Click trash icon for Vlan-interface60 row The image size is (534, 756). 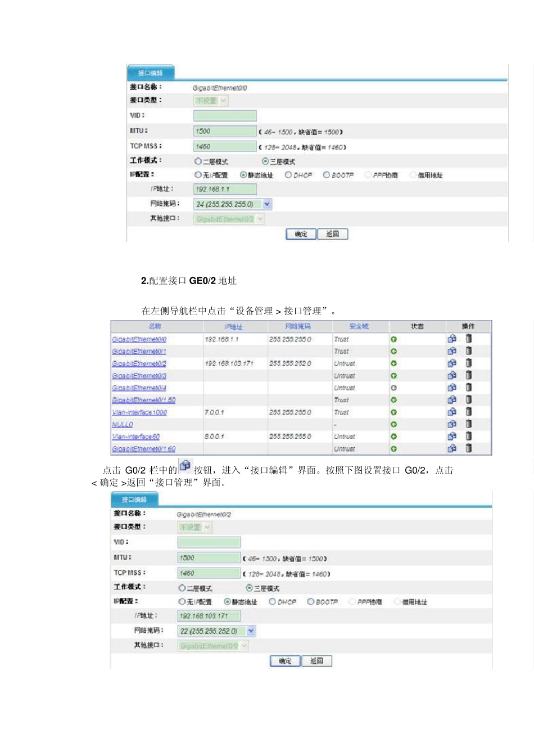468,436
